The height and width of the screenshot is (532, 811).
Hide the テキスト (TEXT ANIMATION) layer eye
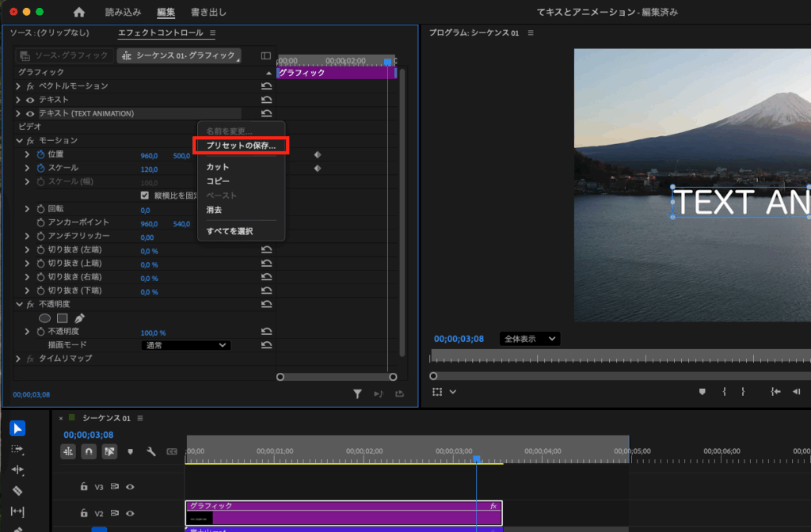click(x=30, y=114)
